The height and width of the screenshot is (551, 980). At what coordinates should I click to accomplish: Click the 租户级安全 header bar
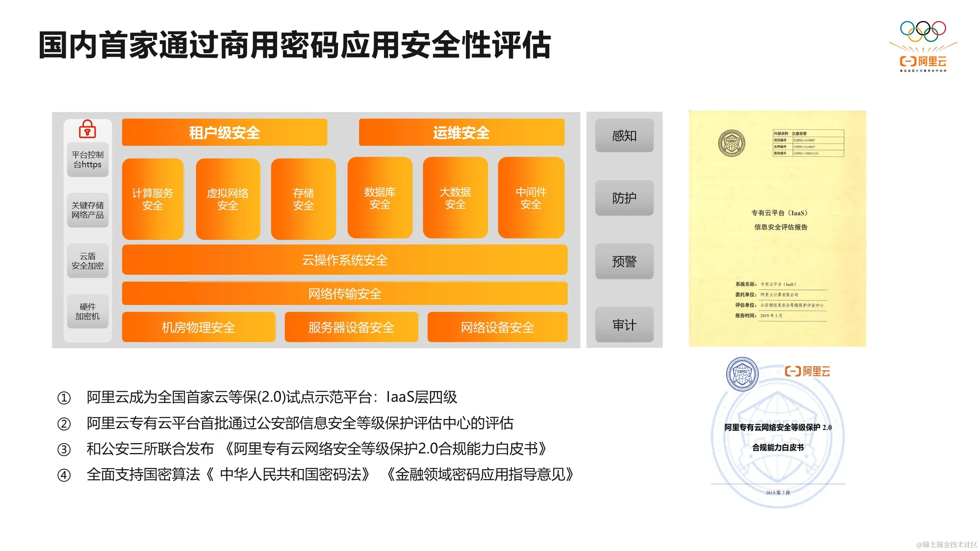click(224, 132)
